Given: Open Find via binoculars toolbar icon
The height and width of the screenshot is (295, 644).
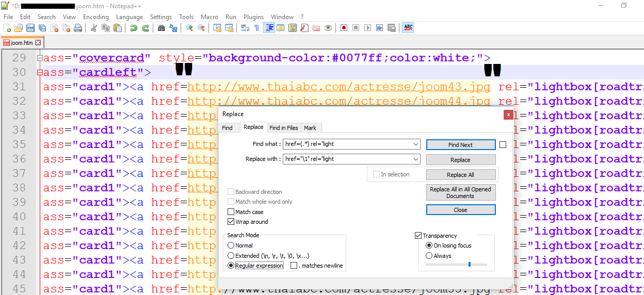Looking at the screenshot, I should pyautogui.click(x=162, y=28).
